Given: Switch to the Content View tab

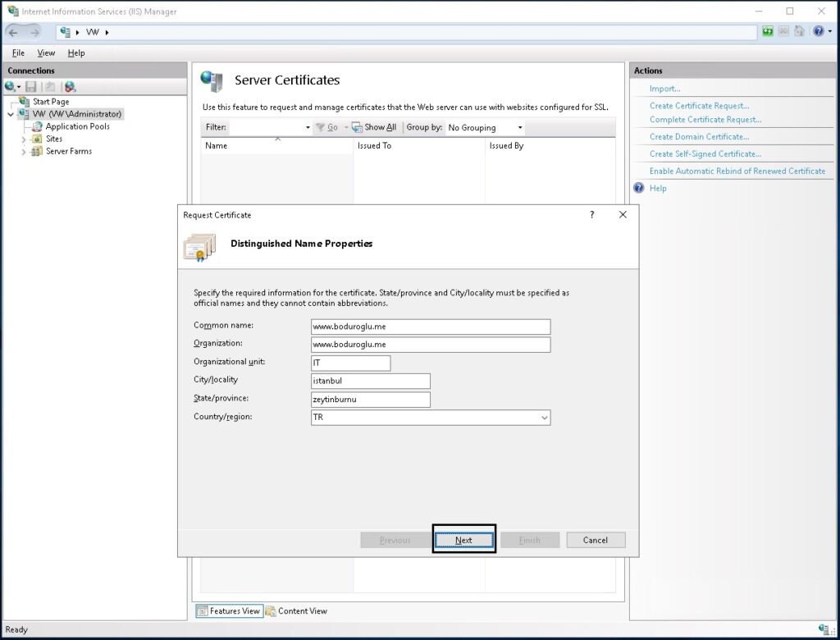Looking at the screenshot, I should [x=296, y=610].
